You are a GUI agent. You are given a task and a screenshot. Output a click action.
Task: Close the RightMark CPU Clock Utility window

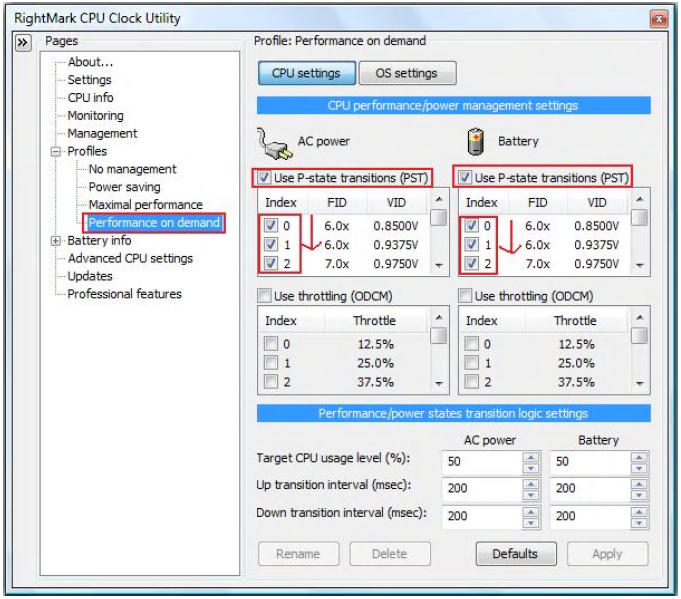tap(659, 19)
